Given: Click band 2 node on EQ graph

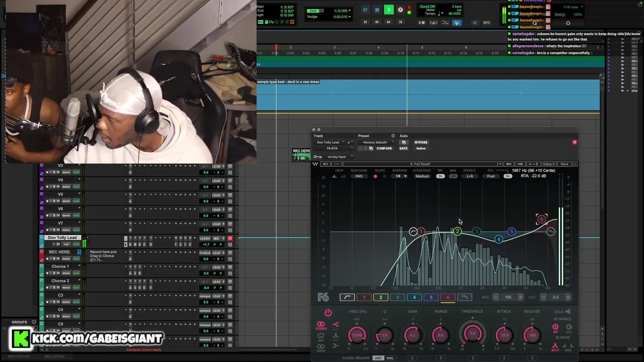Looking at the screenshot, I should (x=457, y=231).
